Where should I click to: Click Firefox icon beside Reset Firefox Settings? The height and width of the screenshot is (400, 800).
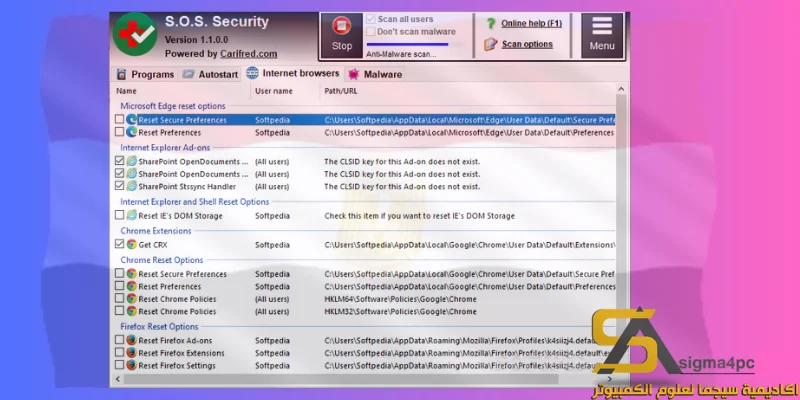tap(132, 365)
